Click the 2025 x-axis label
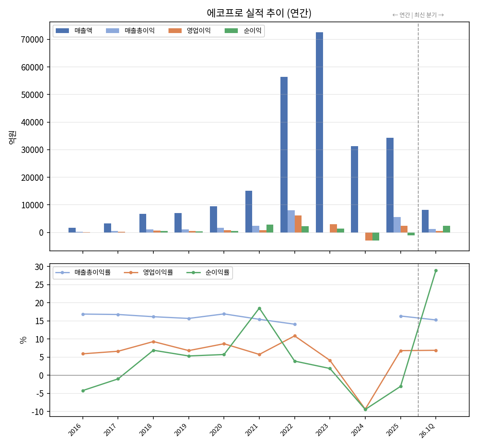The image size is (478, 448). (x=393, y=429)
